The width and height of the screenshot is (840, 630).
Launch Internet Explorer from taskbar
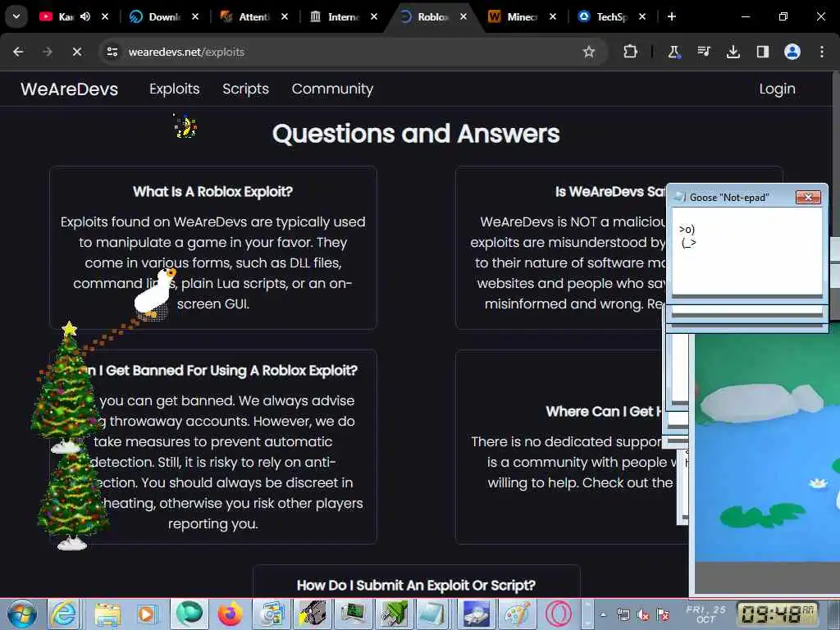point(63,614)
